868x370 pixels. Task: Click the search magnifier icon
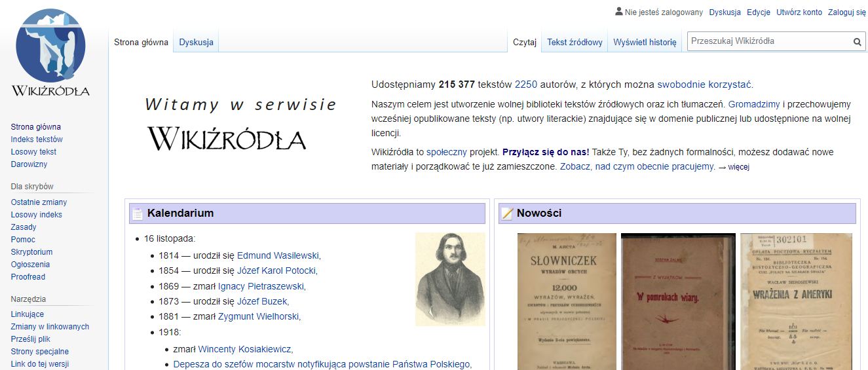[x=857, y=42]
